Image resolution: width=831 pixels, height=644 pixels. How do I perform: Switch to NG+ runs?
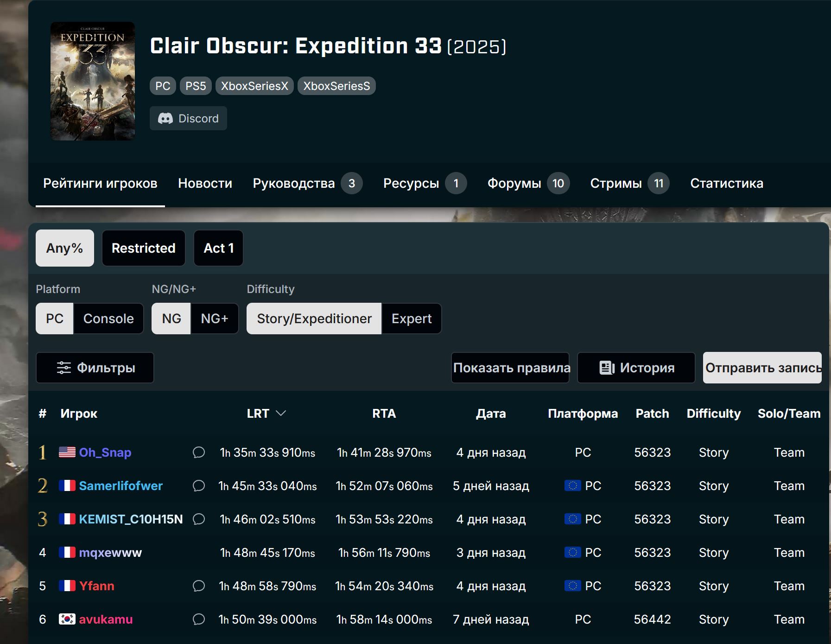(215, 319)
